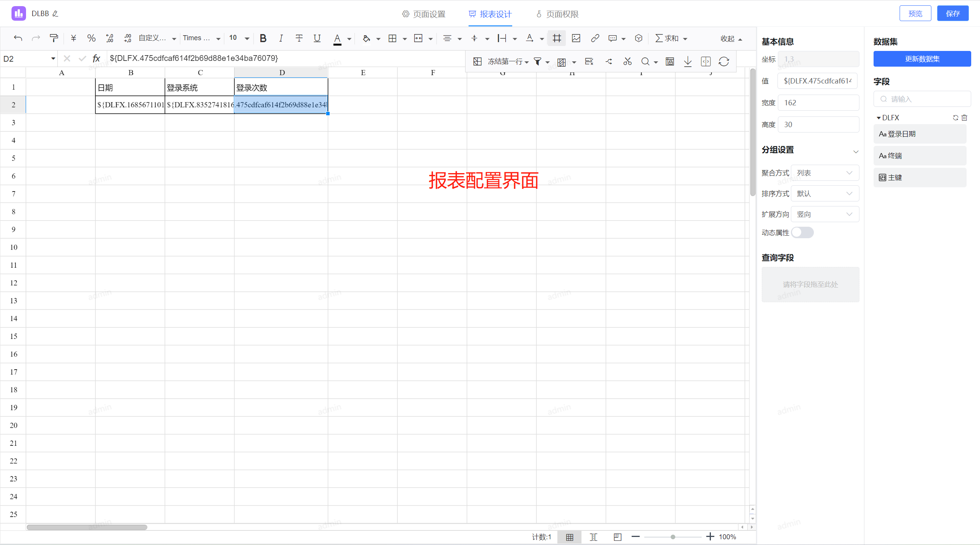This screenshot has width=980, height=545.
Task: Toggle italic formatting
Action: click(x=281, y=38)
